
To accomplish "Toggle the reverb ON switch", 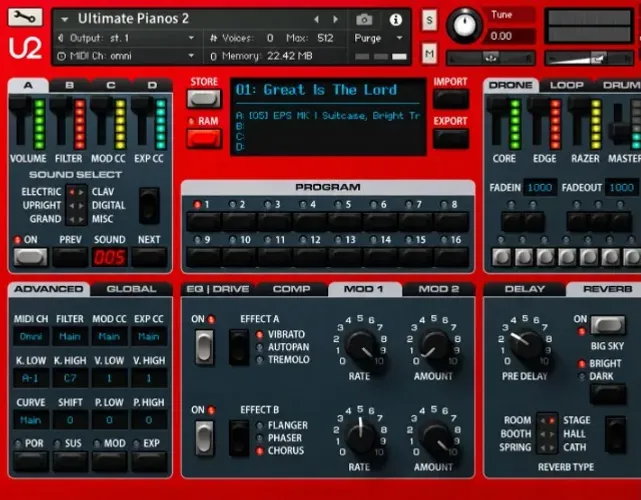I will (x=607, y=325).
